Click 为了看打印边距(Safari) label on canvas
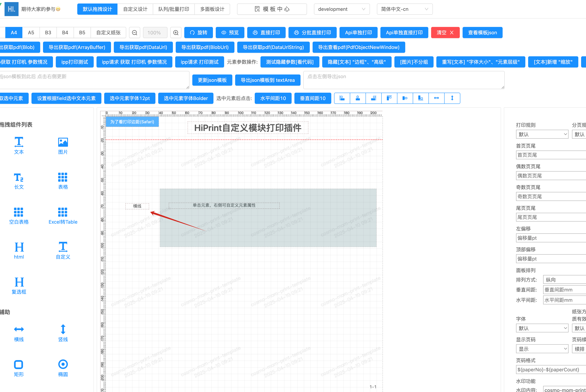This screenshot has height=392, width=586. pos(132,122)
